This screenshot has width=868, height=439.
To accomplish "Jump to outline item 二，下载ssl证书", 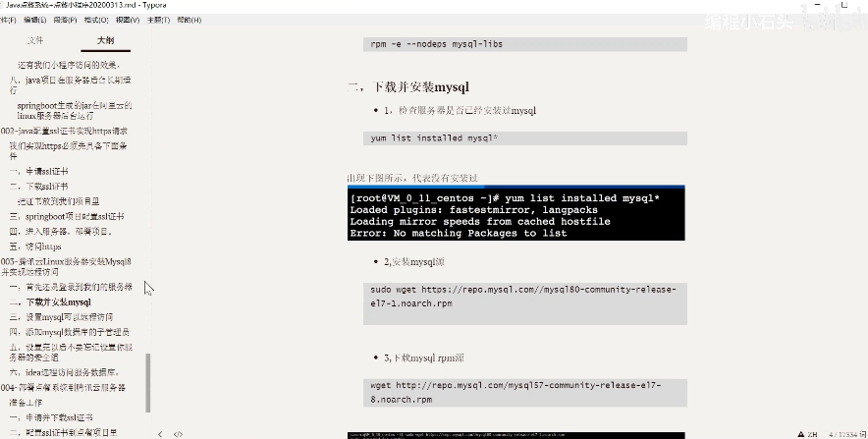I will (x=38, y=187).
